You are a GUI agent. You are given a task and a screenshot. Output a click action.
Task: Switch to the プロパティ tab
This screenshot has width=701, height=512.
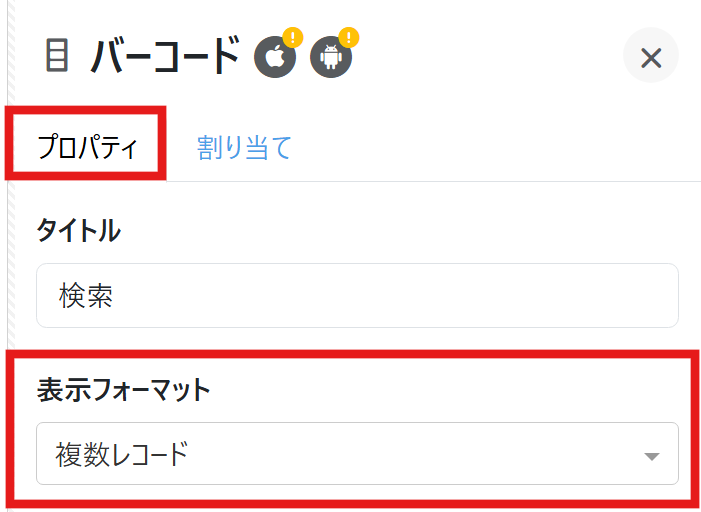(86, 147)
